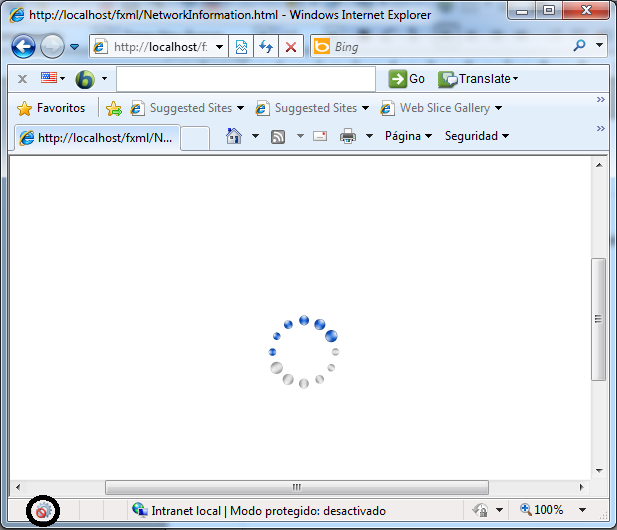The height and width of the screenshot is (530, 617).
Task: Close the Babylon toolbar with its gray X
Action: click(22, 79)
